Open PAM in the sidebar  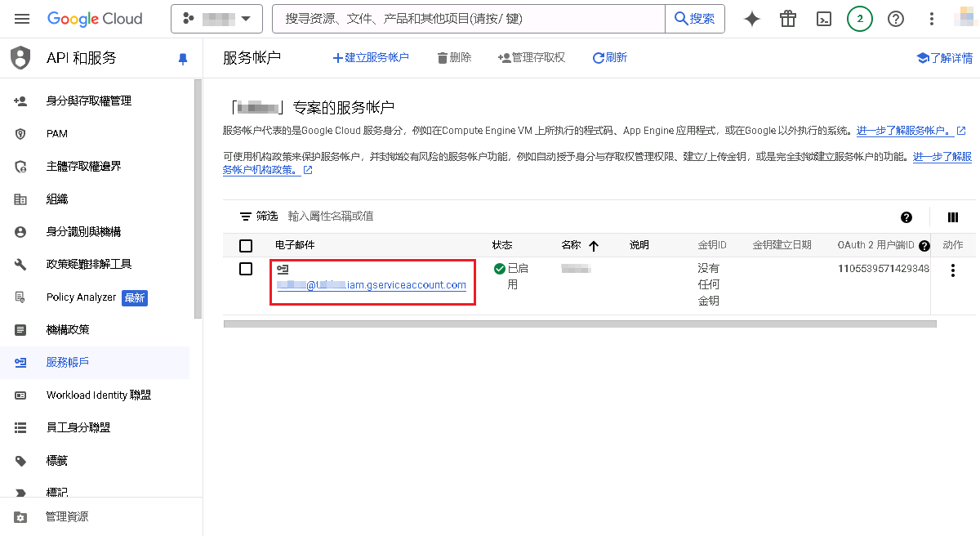point(95,133)
